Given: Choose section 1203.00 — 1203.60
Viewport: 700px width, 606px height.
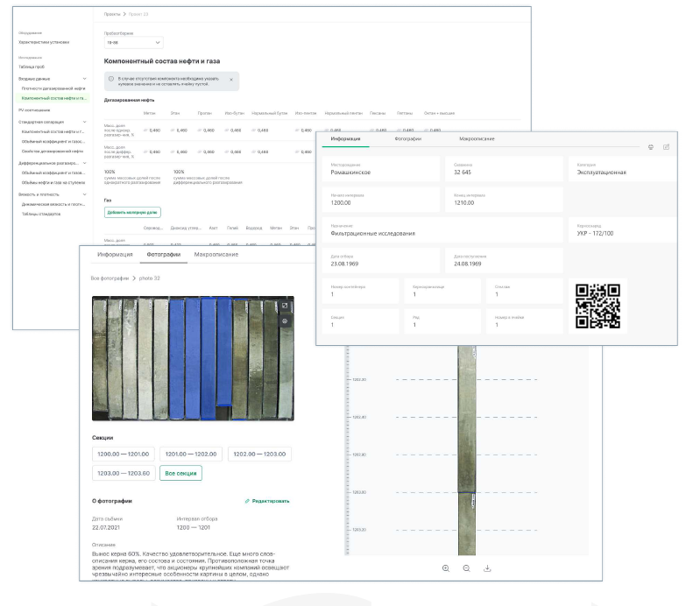Looking at the screenshot, I should click(x=123, y=473).
